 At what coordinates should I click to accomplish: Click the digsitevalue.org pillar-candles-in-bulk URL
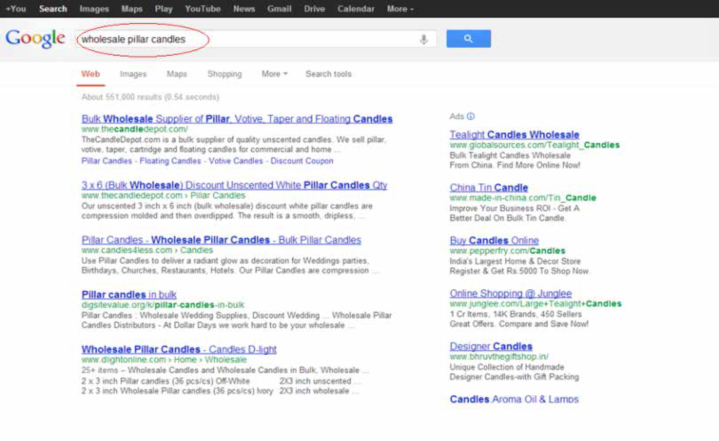pyautogui.click(x=163, y=305)
